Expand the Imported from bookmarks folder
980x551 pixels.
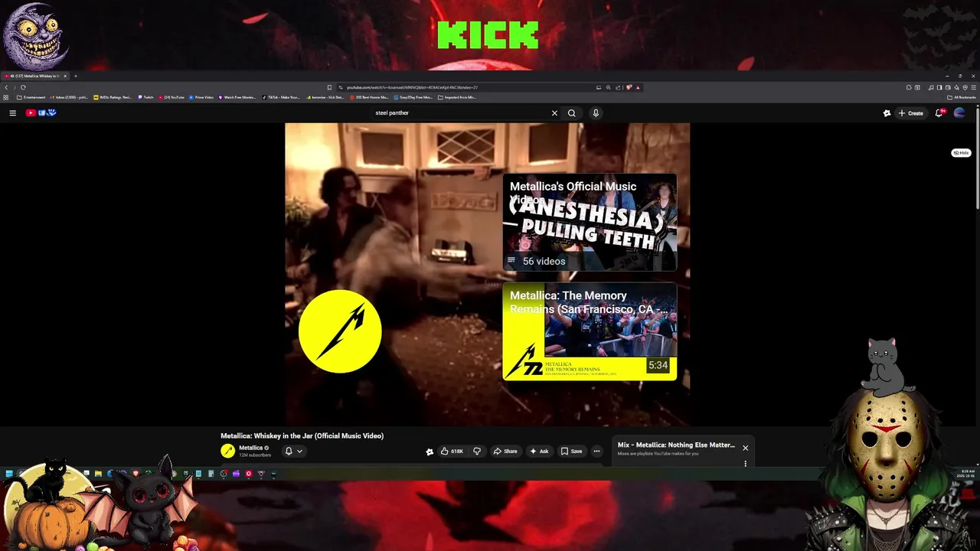click(458, 97)
